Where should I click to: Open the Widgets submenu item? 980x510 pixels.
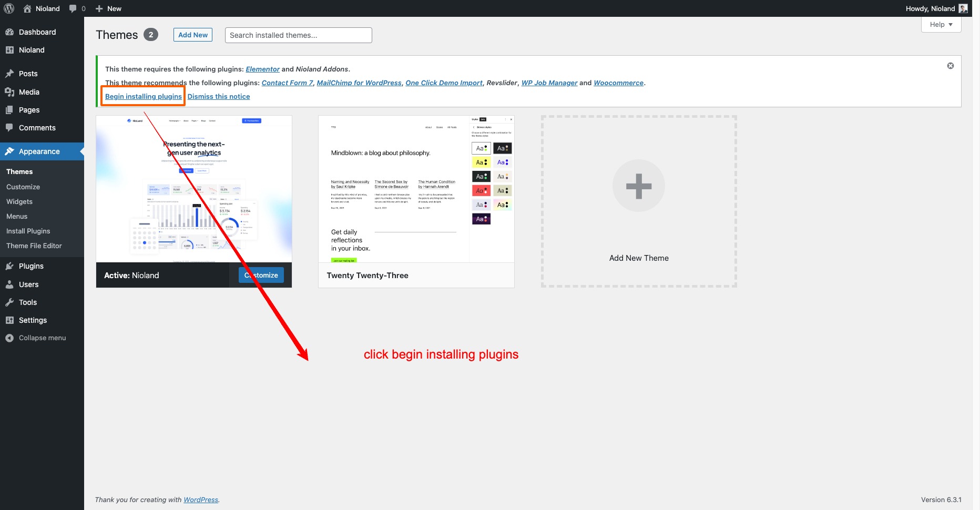pyautogui.click(x=19, y=201)
